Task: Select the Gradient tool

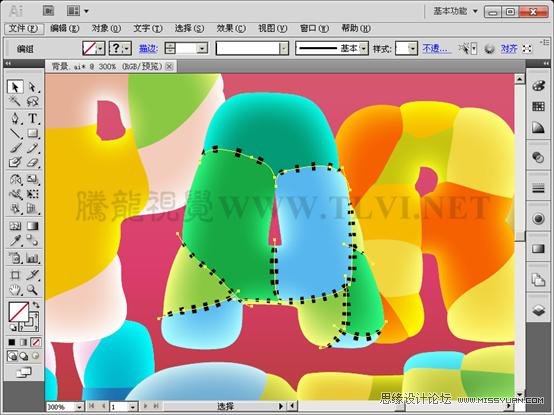Action: click(x=32, y=226)
